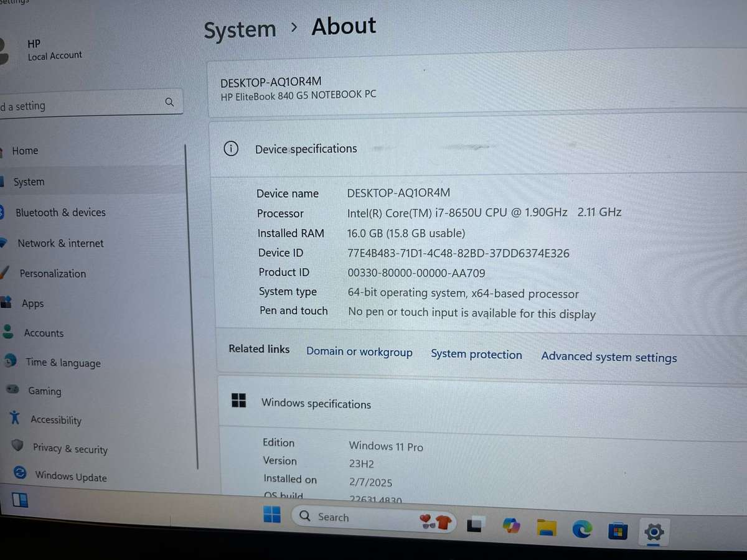
Task: Select Home in the navigation sidebar
Action: (25, 151)
